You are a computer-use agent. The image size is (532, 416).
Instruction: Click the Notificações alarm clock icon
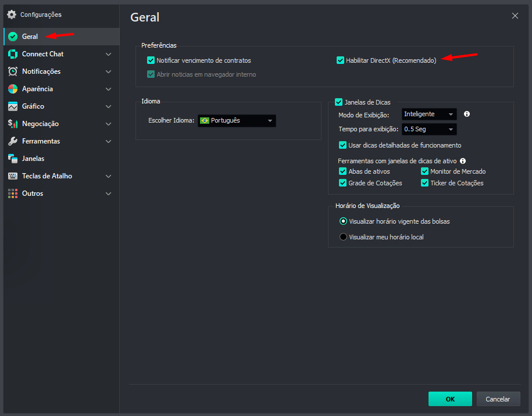pos(13,71)
